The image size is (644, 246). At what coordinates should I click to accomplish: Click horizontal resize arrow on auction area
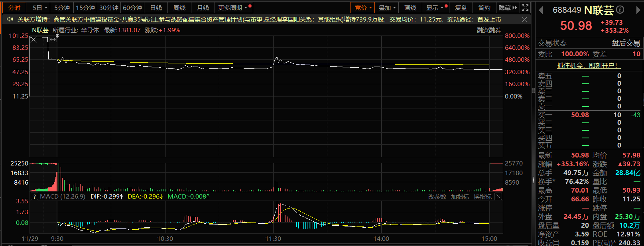click(x=53, y=39)
